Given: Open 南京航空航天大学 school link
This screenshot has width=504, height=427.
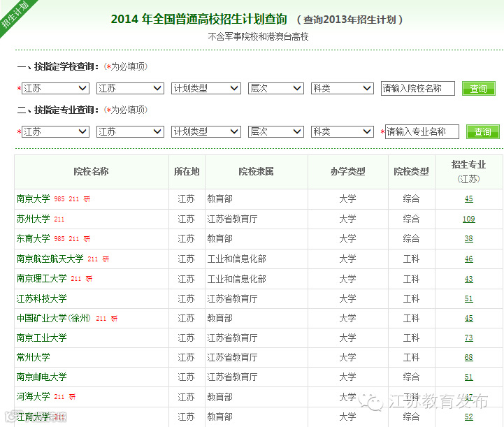Looking at the screenshot, I should click(x=50, y=259).
